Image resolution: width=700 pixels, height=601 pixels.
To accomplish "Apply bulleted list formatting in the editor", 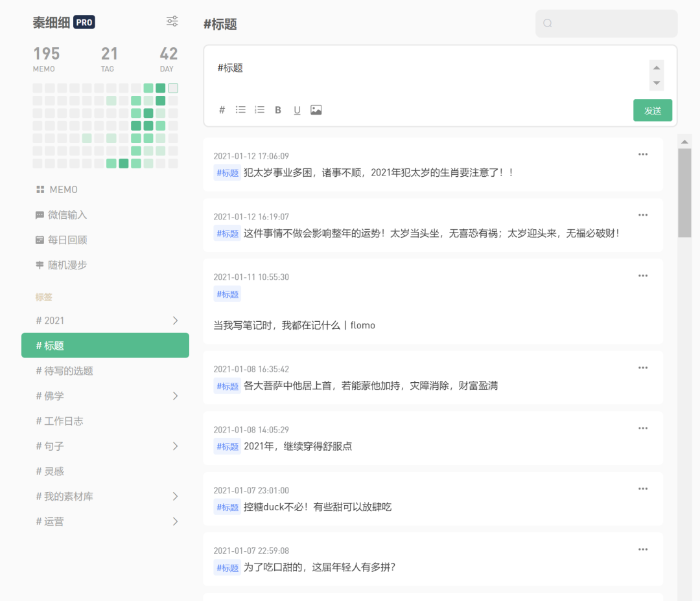I will click(x=240, y=109).
